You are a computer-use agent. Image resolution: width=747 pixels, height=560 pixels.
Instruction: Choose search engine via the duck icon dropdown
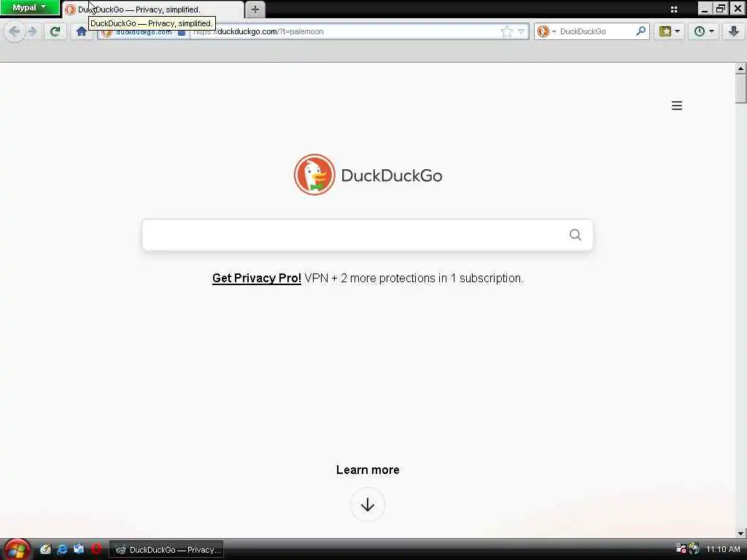click(x=546, y=31)
